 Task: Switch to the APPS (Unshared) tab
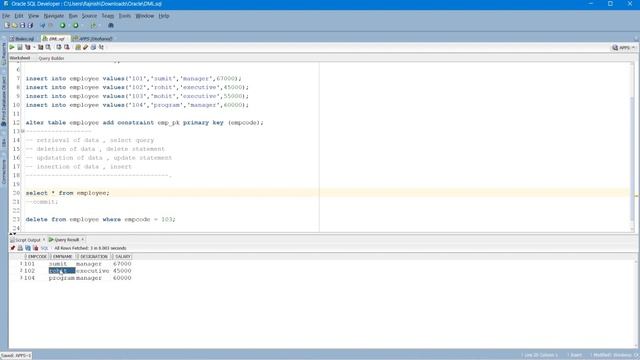(92, 39)
